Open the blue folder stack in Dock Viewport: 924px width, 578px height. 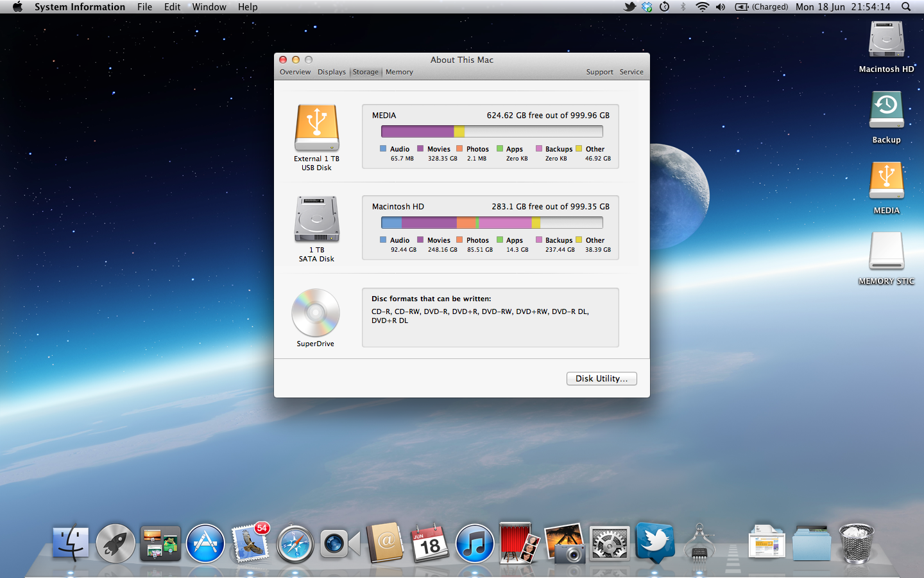coord(812,543)
